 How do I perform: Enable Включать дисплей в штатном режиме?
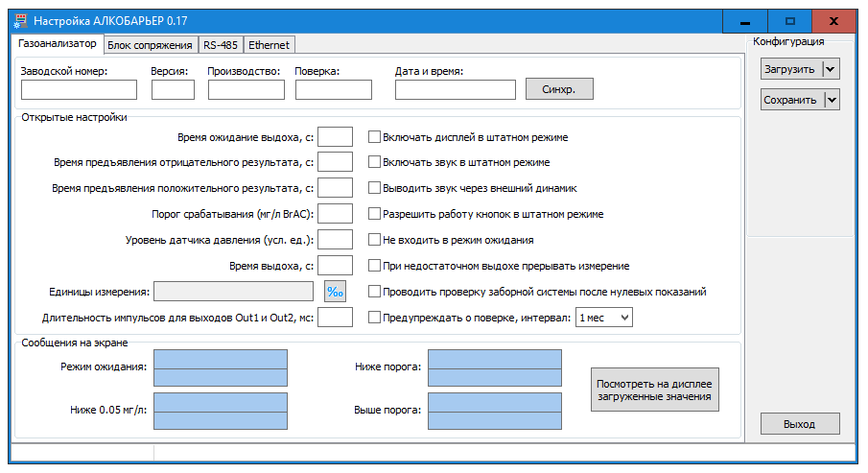coord(374,137)
